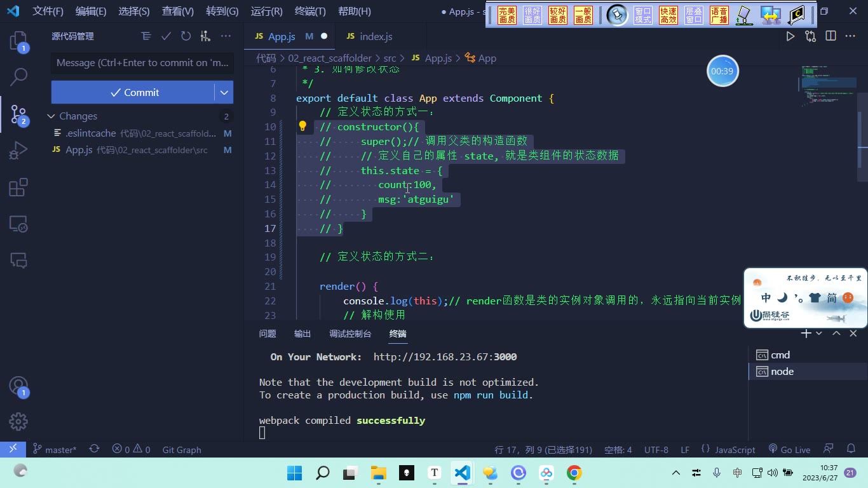Viewport: 868px width, 488px height.
Task: Open the Extensions view
Action: point(18,187)
